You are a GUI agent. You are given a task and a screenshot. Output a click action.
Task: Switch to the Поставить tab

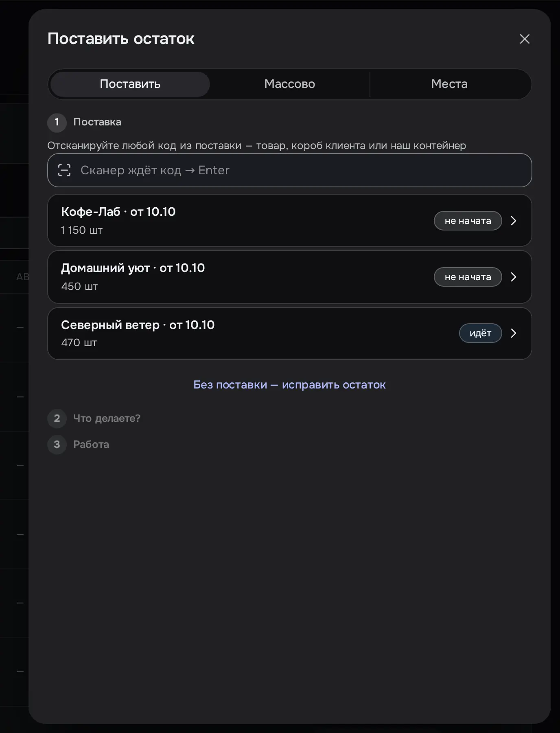[130, 84]
